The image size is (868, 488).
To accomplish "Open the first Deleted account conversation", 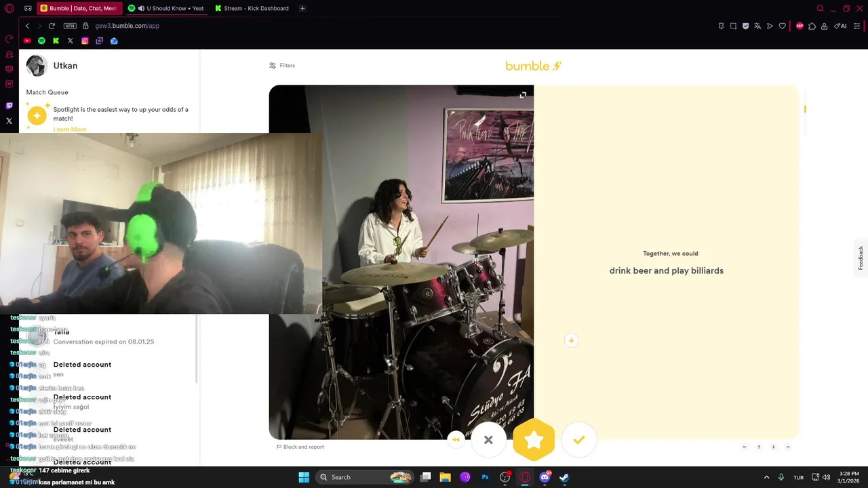I will pos(108,369).
